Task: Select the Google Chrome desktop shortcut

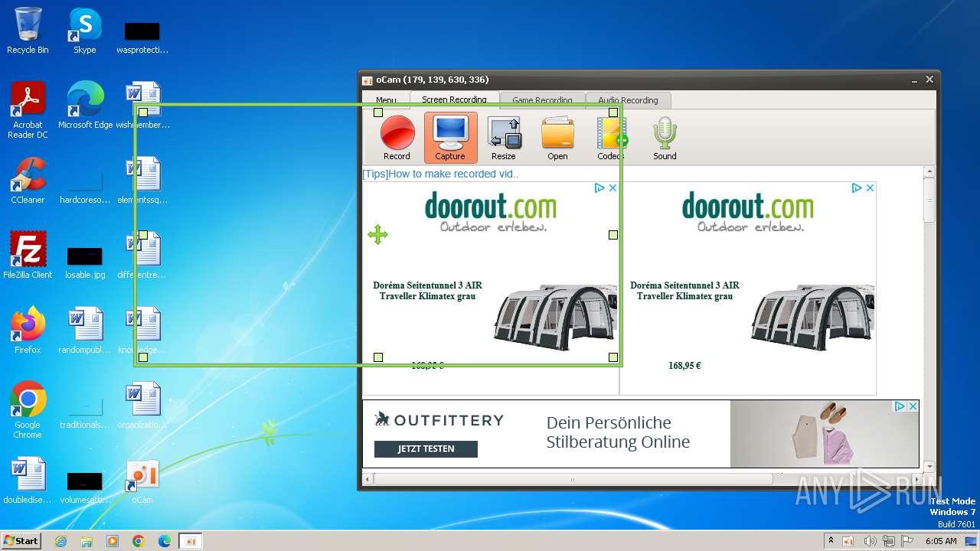Action: tap(28, 410)
